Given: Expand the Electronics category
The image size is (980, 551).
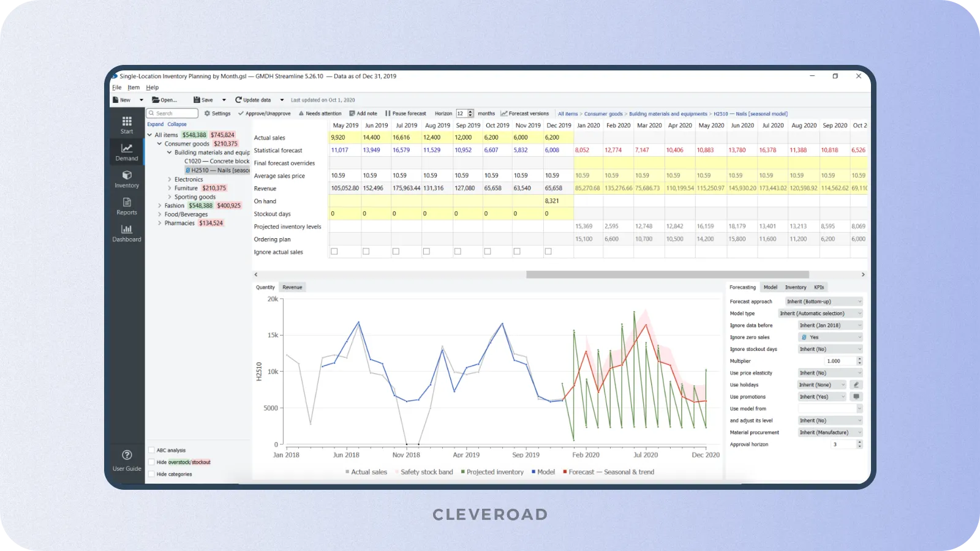Looking at the screenshot, I should (x=171, y=179).
